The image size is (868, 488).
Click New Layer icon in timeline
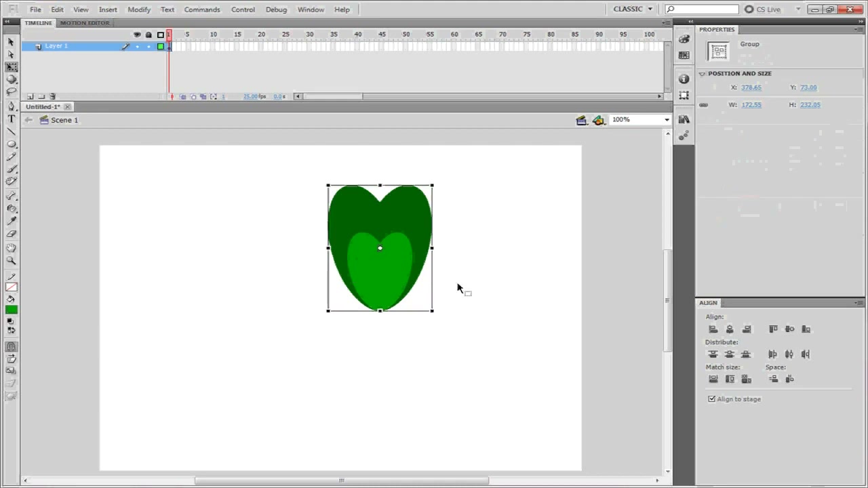pos(30,97)
